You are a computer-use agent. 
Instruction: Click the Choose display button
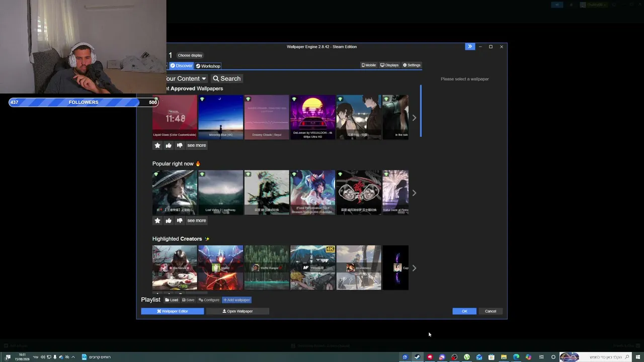pyautogui.click(x=190, y=55)
